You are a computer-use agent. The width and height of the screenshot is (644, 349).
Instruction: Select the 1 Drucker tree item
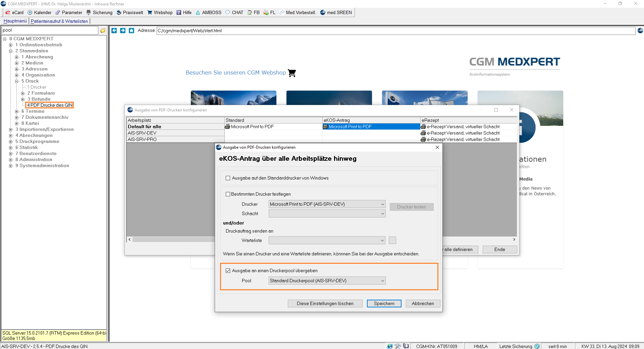point(37,87)
